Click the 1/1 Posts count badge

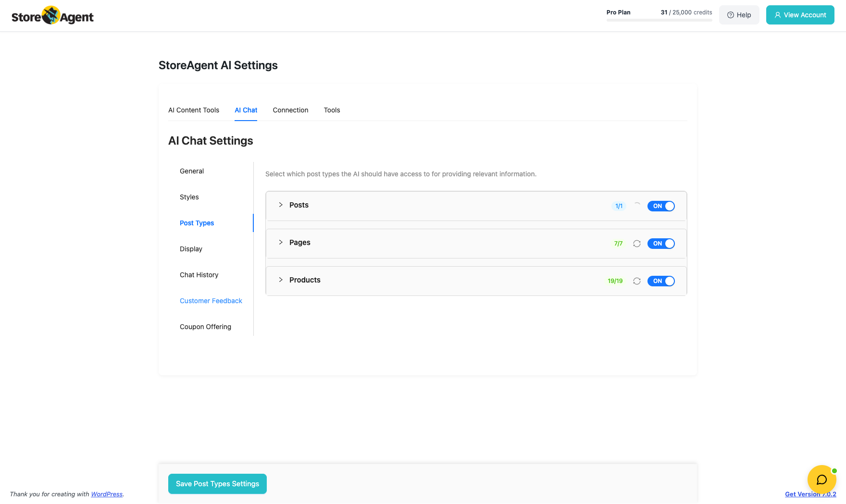click(x=619, y=206)
